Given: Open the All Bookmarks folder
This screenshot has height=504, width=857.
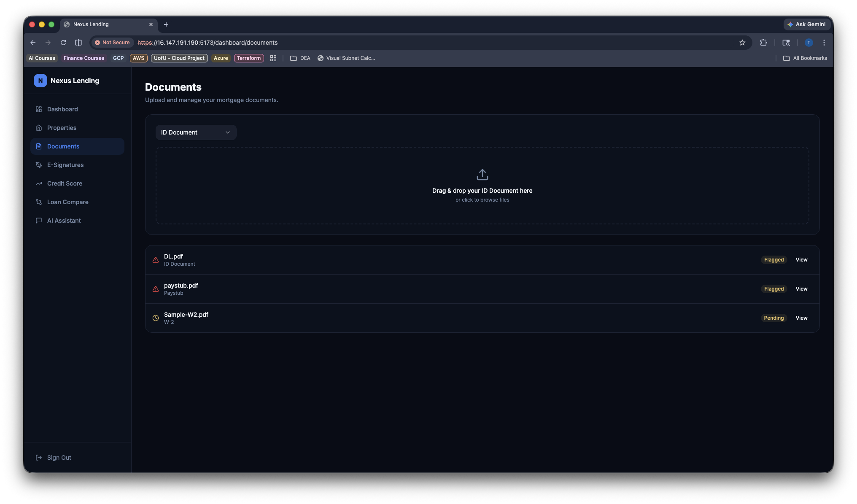Looking at the screenshot, I should tap(805, 58).
